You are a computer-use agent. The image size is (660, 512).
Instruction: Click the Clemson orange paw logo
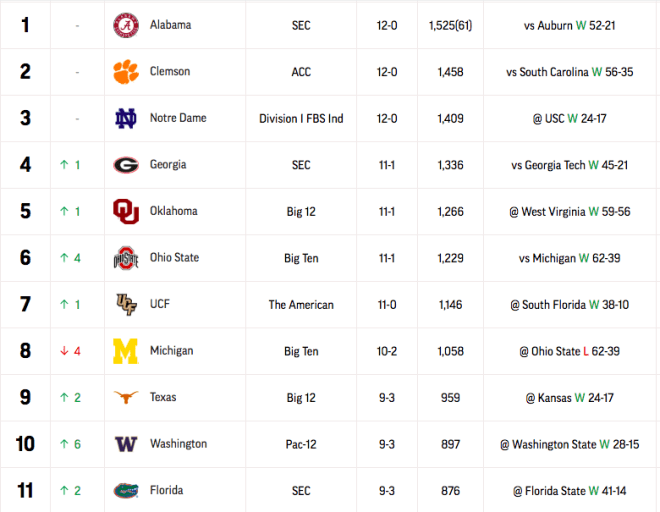[126, 72]
